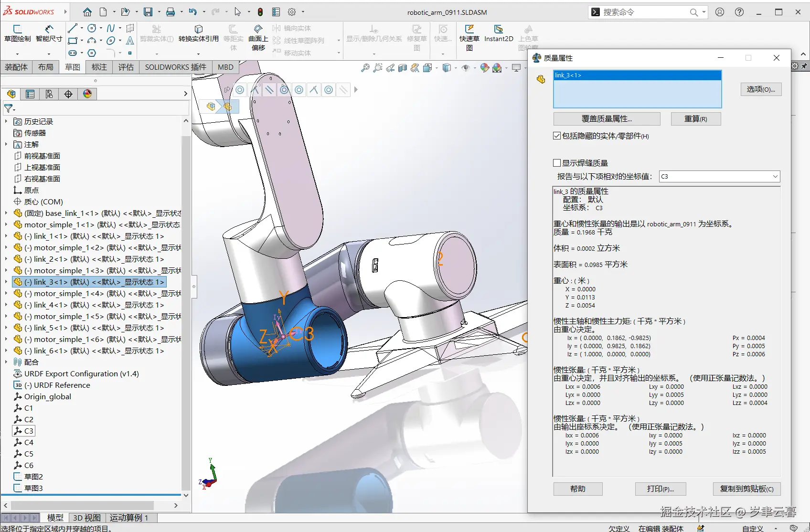The width and height of the screenshot is (810, 532).
Task: Select the Circle sketch tool
Action: pos(92,28)
